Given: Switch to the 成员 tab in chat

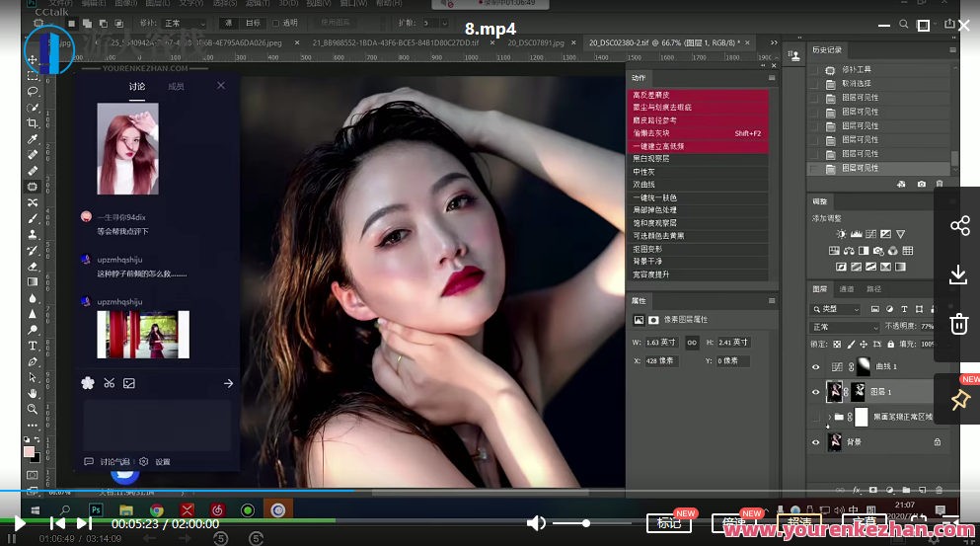Looking at the screenshot, I should tap(176, 87).
